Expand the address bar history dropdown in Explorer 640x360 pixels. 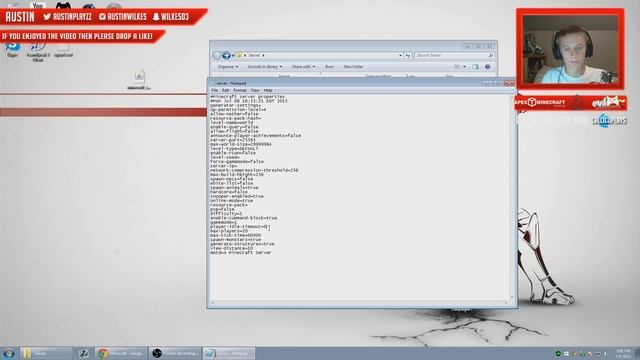click(x=400, y=55)
